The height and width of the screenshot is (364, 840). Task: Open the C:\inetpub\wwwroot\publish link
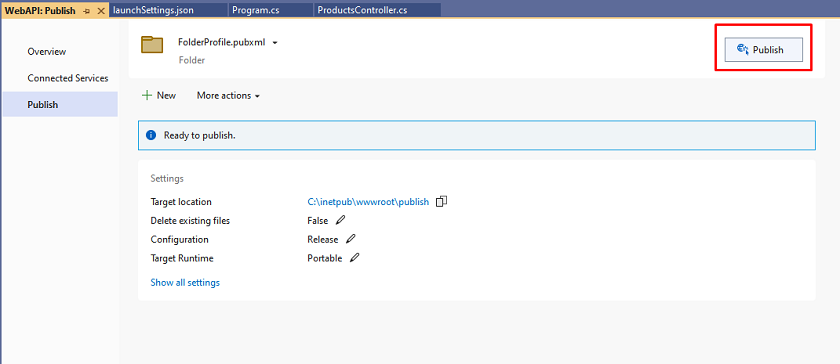[368, 202]
